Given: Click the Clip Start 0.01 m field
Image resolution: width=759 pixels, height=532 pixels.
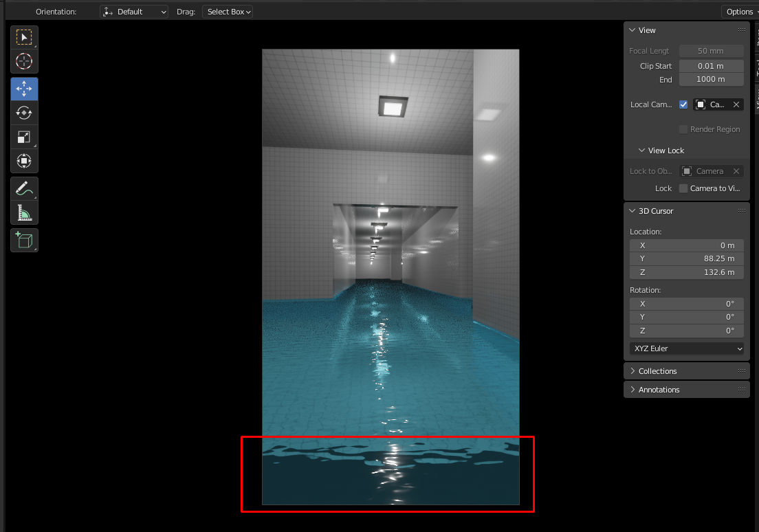Looking at the screenshot, I should [711, 66].
